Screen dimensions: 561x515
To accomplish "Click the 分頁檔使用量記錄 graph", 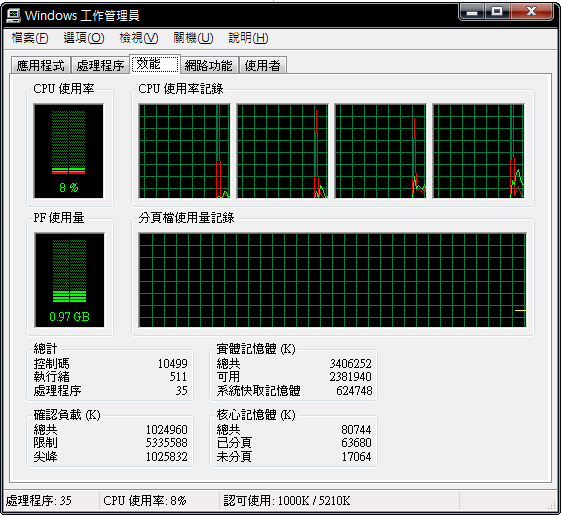I will click(x=332, y=280).
